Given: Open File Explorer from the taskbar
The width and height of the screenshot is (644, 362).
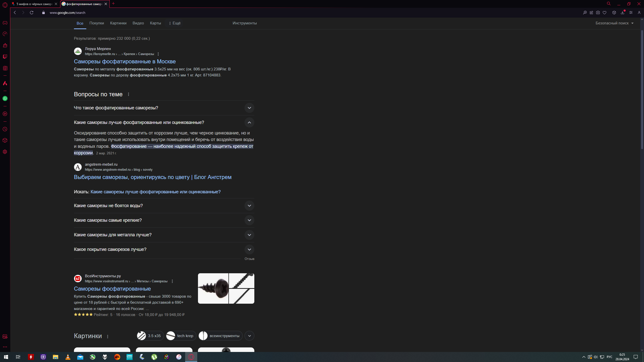Looking at the screenshot, I should (x=56, y=357).
